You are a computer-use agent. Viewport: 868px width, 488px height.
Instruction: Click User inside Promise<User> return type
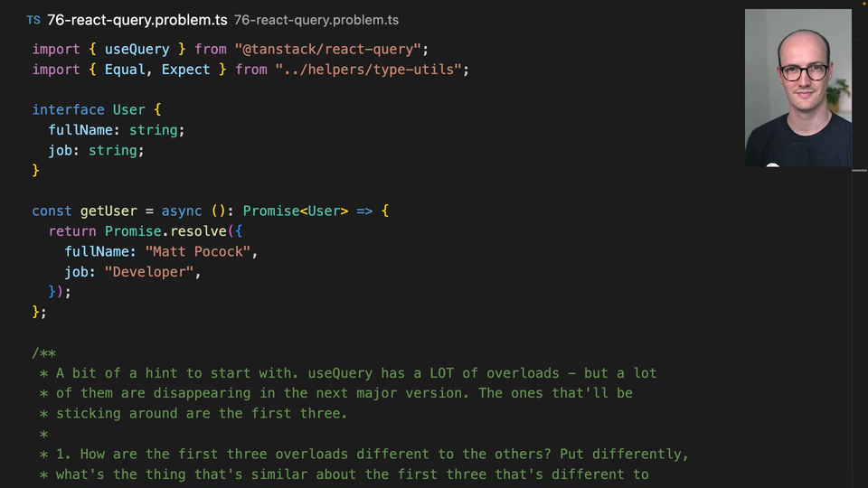(x=327, y=211)
